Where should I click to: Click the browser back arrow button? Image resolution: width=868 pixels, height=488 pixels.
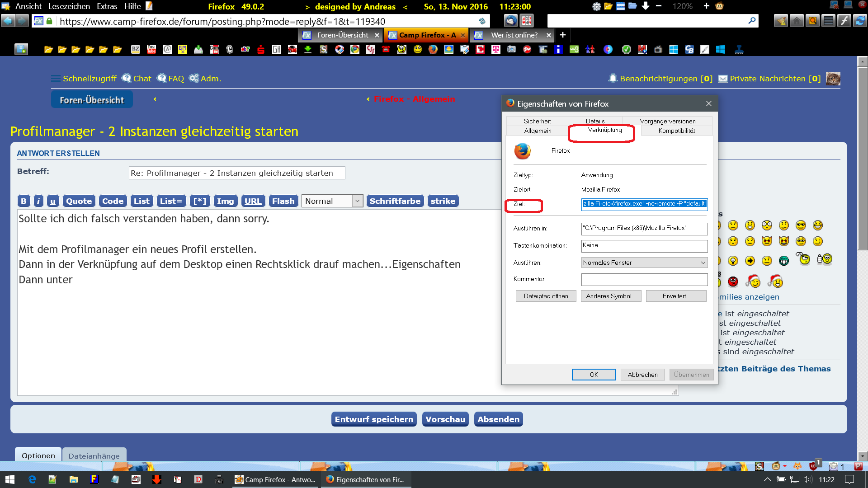pyautogui.click(x=8, y=21)
